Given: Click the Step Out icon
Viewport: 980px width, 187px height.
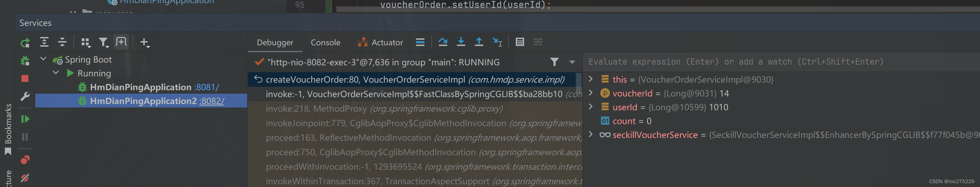Looking at the screenshot, I should [x=479, y=42].
